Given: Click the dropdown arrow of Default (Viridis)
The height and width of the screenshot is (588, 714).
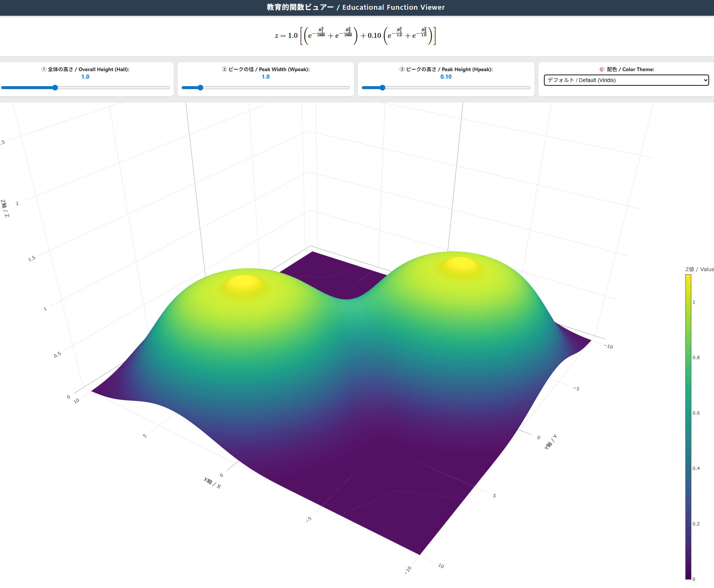Looking at the screenshot, I should [x=705, y=80].
